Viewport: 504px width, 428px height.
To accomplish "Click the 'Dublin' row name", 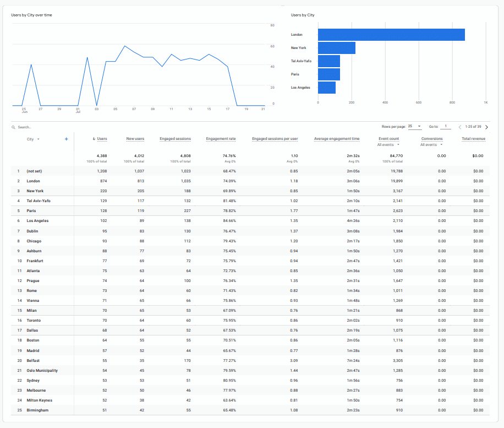I will click(x=32, y=231).
